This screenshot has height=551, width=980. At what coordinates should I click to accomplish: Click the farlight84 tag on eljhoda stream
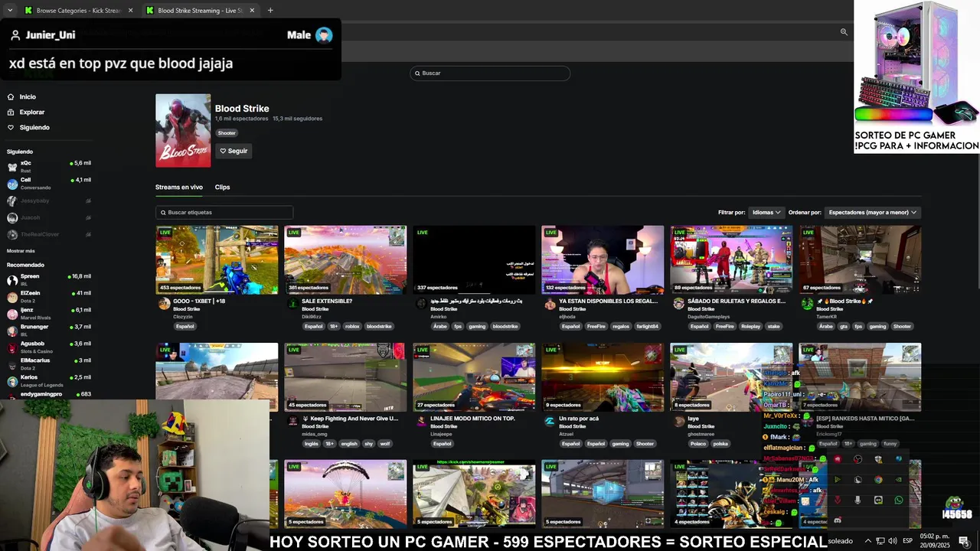(647, 326)
